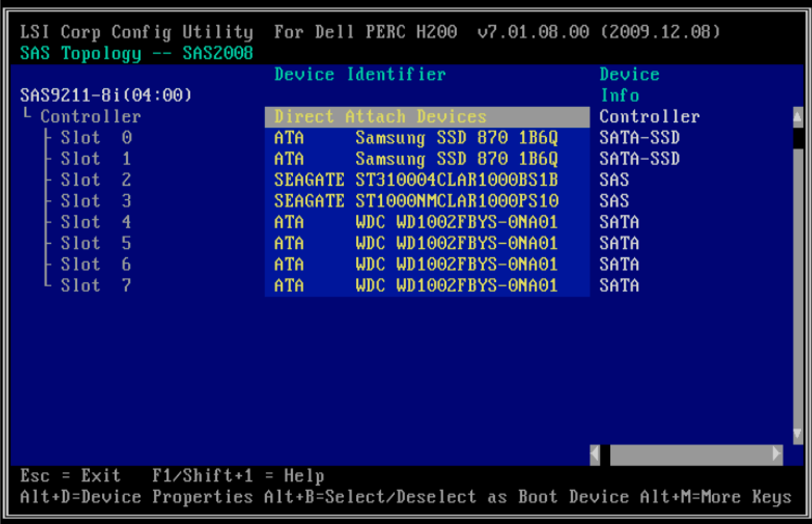Select Slot 1 in the topology tree
The height and width of the screenshot is (524, 812).
[x=96, y=159]
